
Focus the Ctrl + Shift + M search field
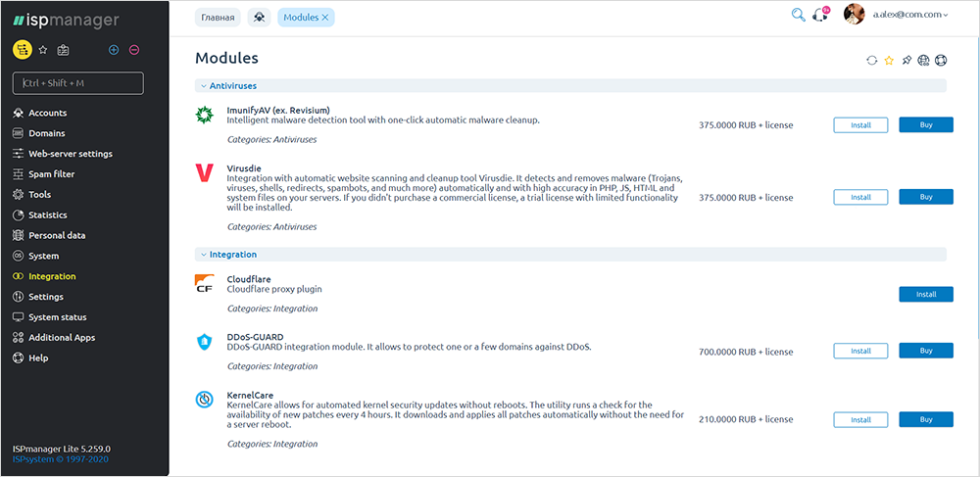[x=78, y=83]
